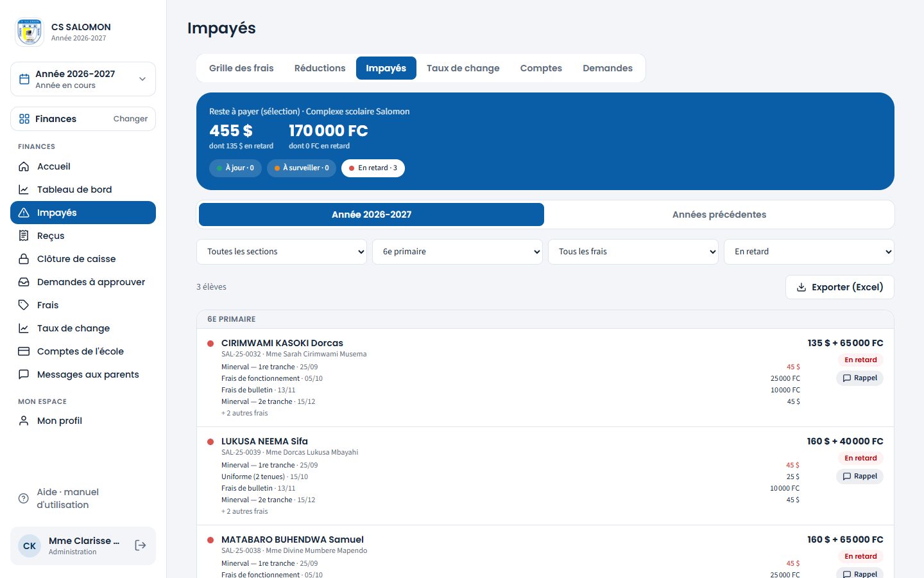Screen dimensions: 924x578
Task: Open the 'Toutes les sections' dropdown
Action: click(282, 252)
